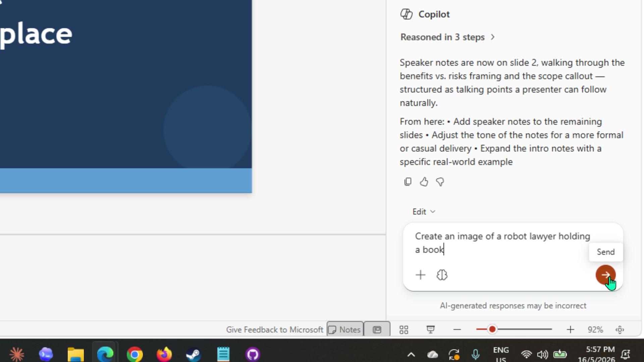Open the volume control icon
This screenshot has width=644, height=362.
542,354
